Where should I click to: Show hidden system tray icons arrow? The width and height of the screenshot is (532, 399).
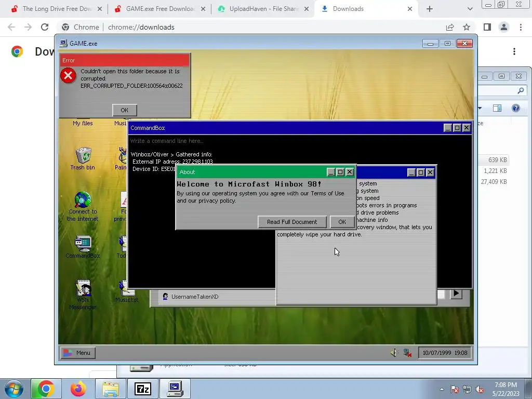(x=442, y=389)
